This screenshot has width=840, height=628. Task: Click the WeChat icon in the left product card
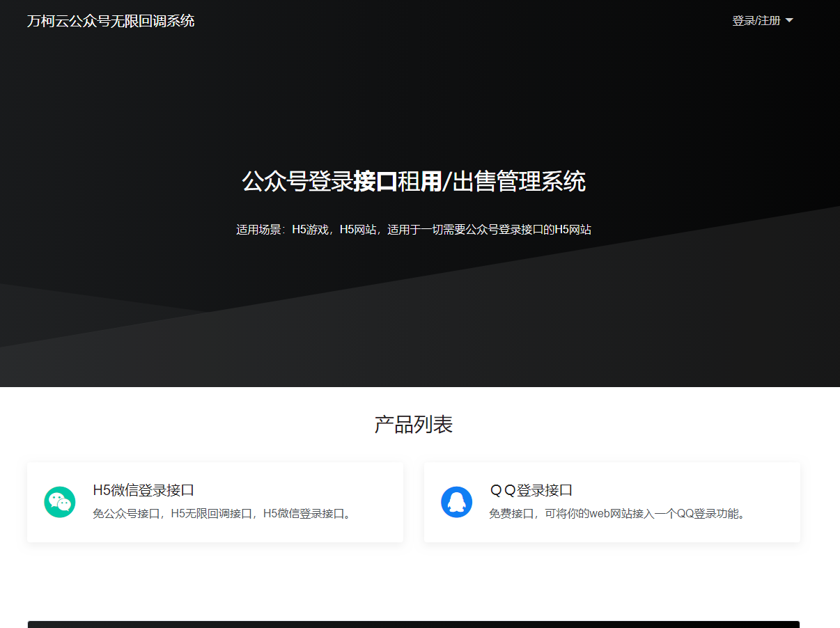click(x=60, y=501)
